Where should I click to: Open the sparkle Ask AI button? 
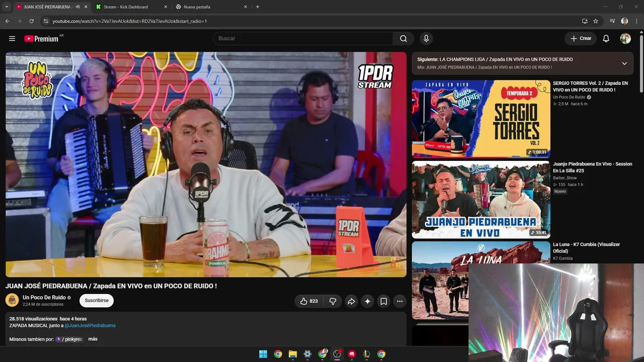click(x=367, y=301)
